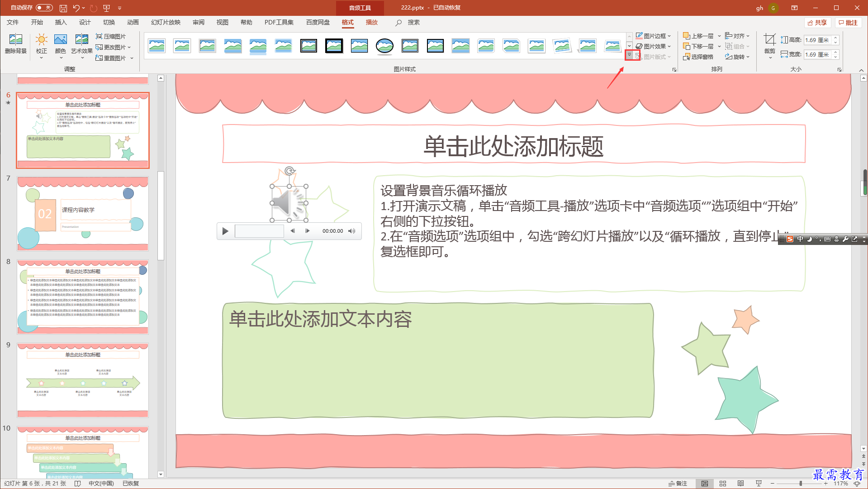Switch to the Format (格式) tab

tap(347, 22)
